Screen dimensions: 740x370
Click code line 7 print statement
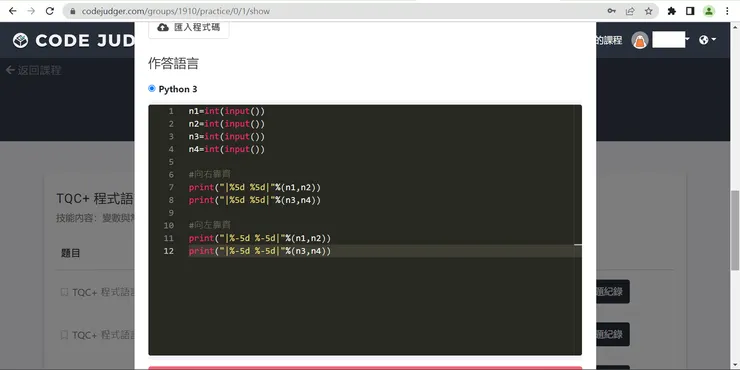coord(255,187)
